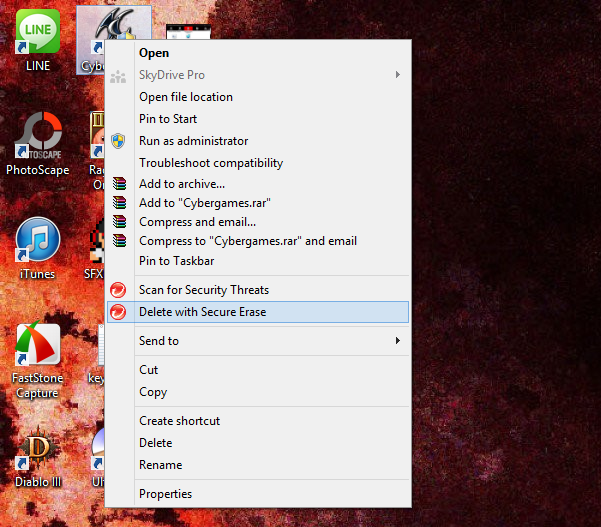Click the iTunes icon label text
Image resolution: width=601 pixels, height=527 pixels.
click(37, 274)
